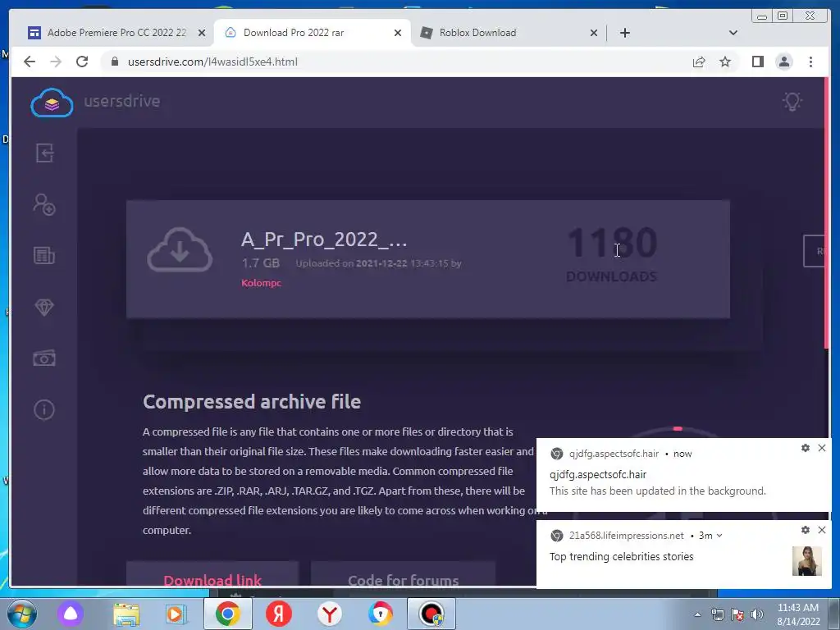Open uploader Kolompc profile link

261,283
